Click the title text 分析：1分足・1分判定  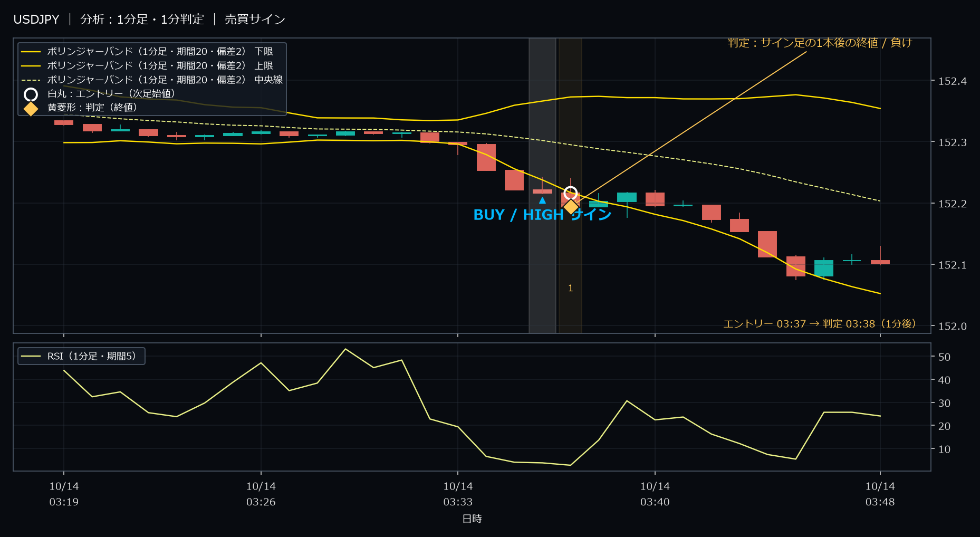tap(142, 20)
